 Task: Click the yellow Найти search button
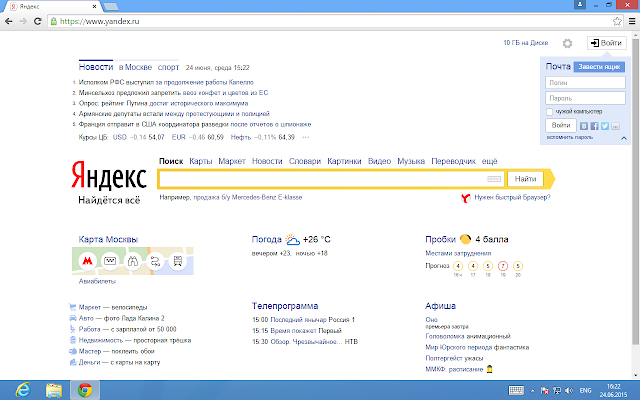click(x=525, y=179)
